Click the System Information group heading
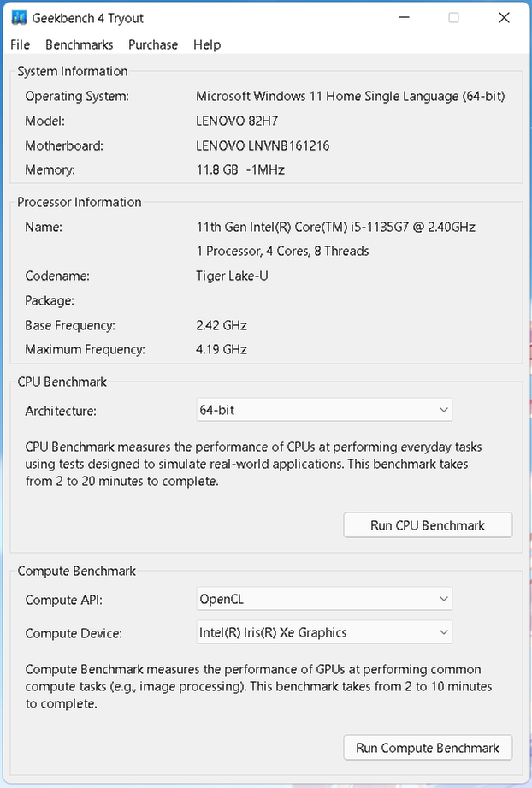532x788 pixels. [73, 71]
